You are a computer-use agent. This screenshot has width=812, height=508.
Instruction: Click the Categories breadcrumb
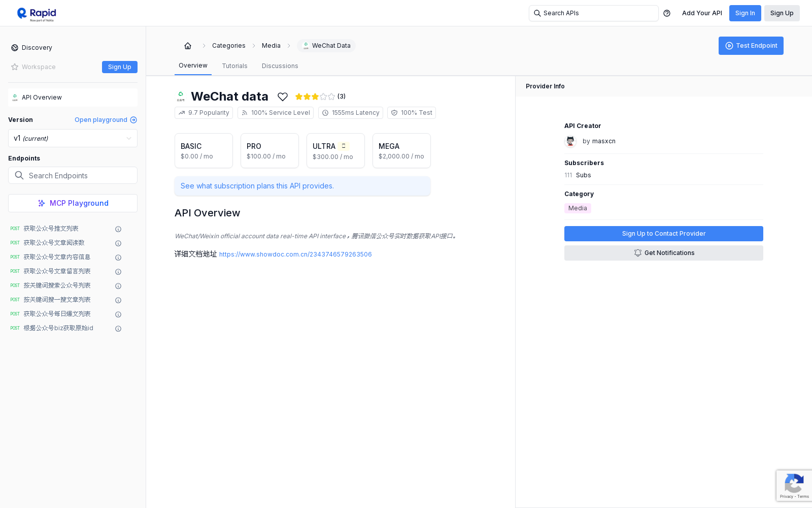pos(228,46)
